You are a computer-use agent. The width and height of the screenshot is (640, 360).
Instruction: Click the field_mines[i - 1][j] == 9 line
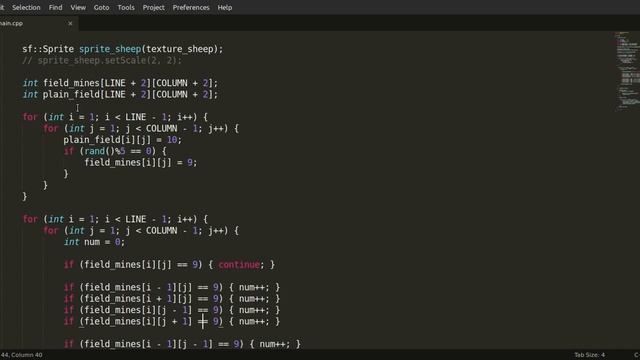tap(172, 287)
